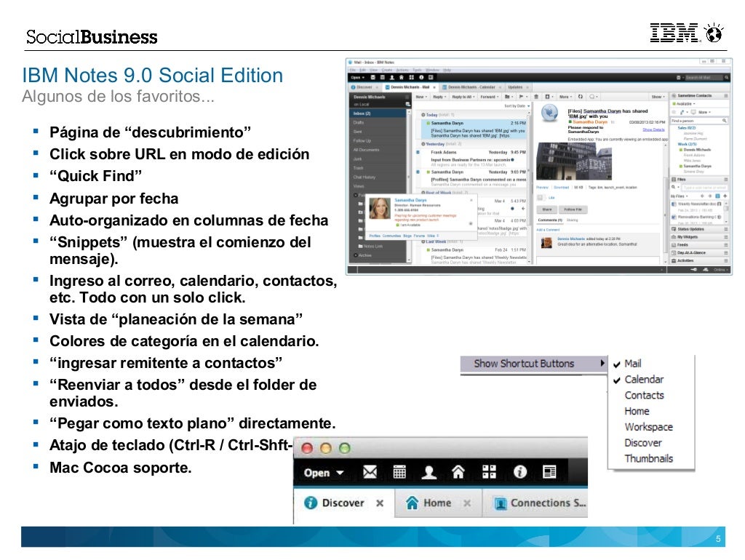745x560 pixels.
Task: Close the Discover tab at bottom
Action: coord(380,503)
